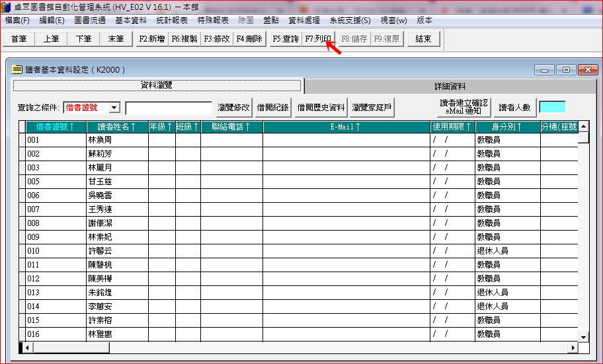Viewport: 603px width, 364px height.
Task: Select row with card number 016
Action: [298, 334]
